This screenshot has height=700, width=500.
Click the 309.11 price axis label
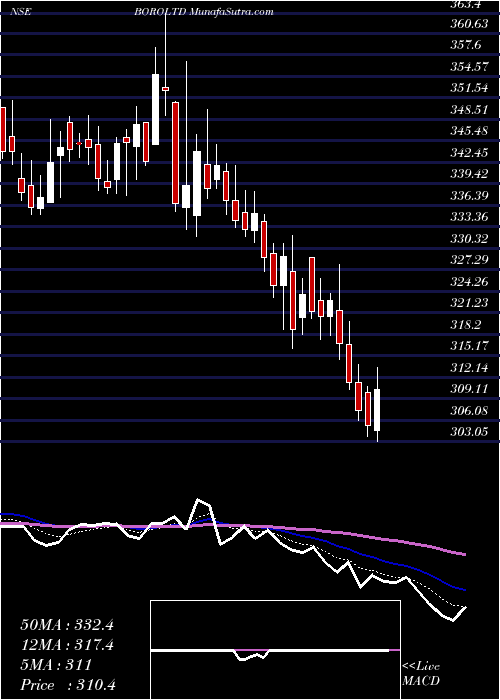tap(469, 388)
